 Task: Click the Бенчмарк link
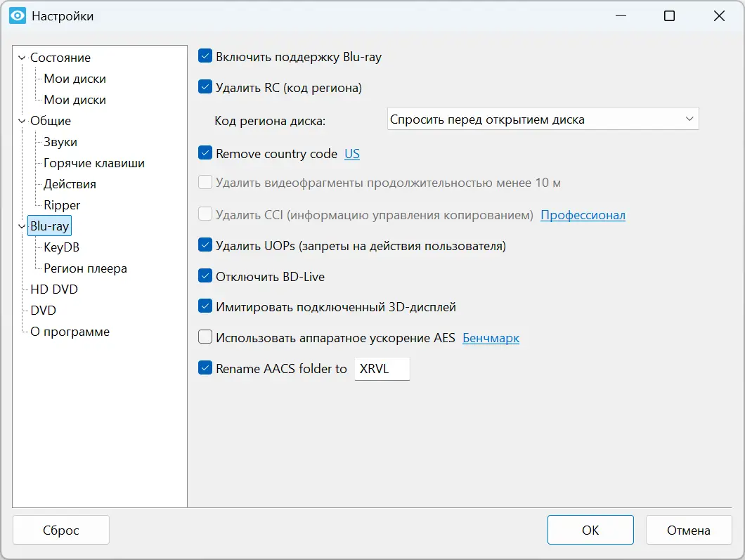pos(491,338)
